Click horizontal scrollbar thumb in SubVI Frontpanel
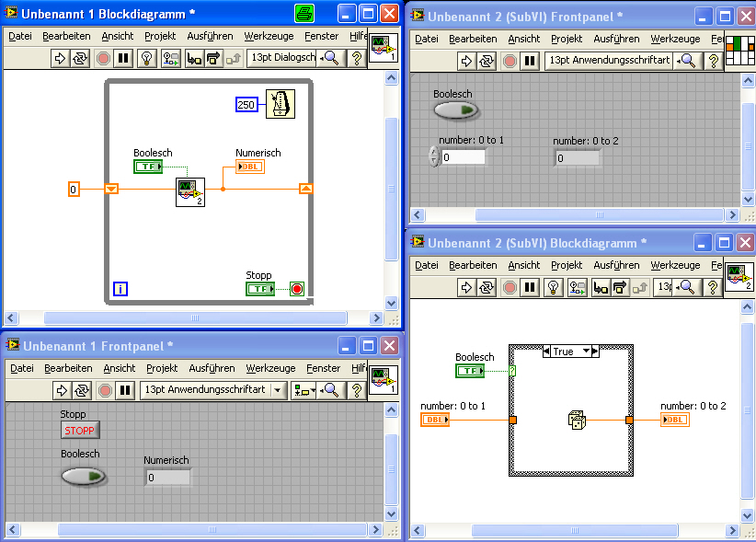This screenshot has height=542, width=756. click(600, 215)
